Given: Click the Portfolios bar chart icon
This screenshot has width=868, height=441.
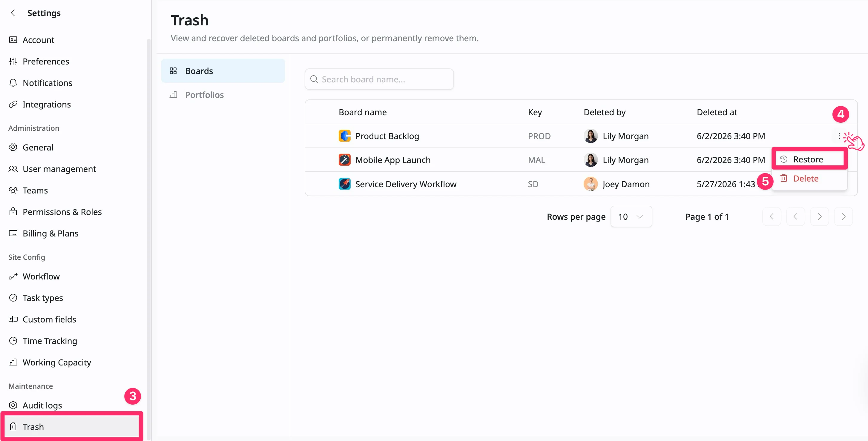Looking at the screenshot, I should point(173,95).
